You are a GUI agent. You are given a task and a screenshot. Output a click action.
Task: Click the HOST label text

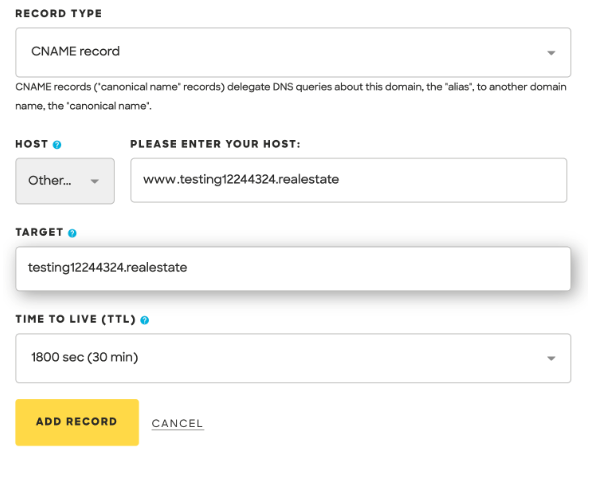[31, 144]
